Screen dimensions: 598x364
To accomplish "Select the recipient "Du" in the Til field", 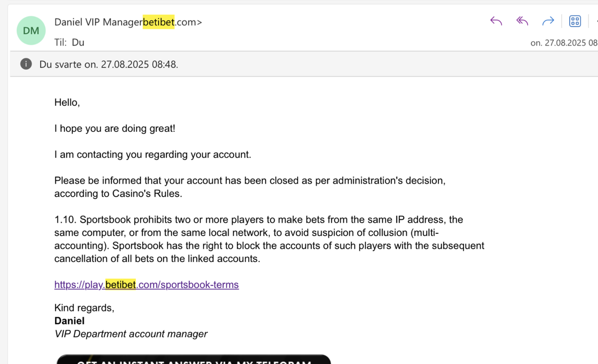I will (x=78, y=43).
